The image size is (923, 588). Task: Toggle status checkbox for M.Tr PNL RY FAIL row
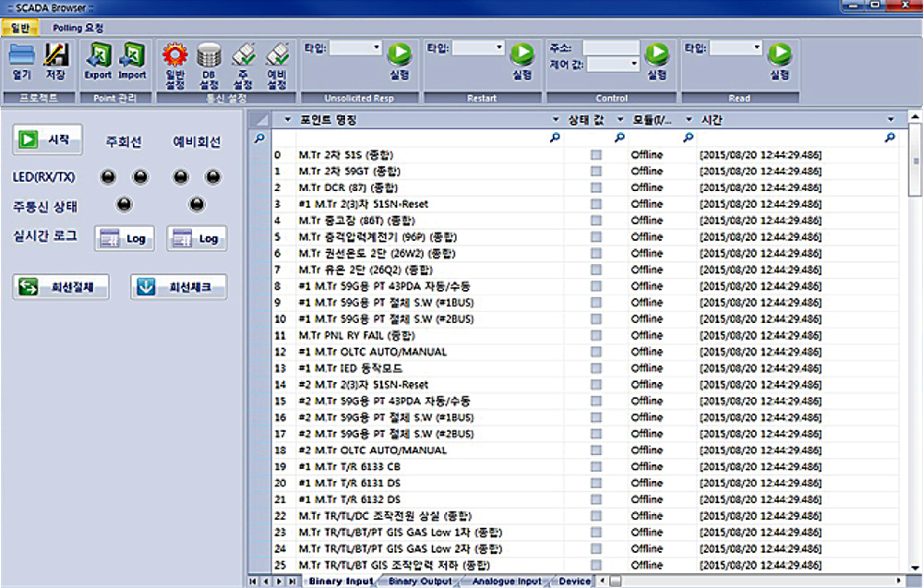(x=596, y=335)
